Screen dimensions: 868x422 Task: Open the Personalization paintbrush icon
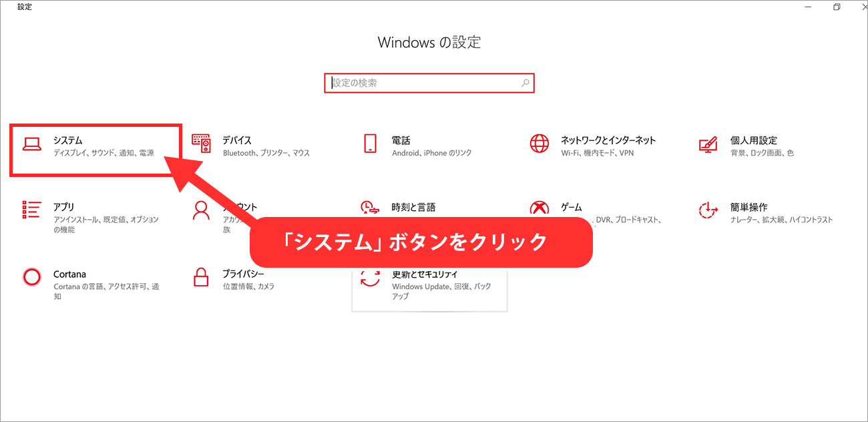tap(708, 144)
